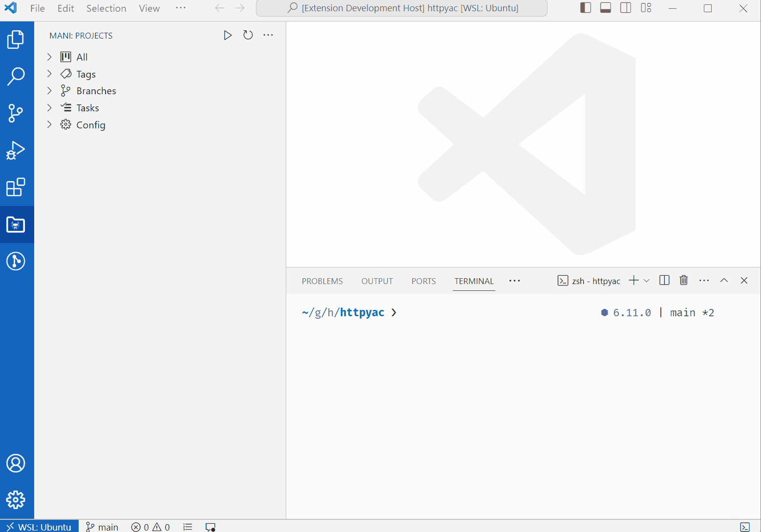Open Customize Layout control
The image size is (761, 532).
646,8
